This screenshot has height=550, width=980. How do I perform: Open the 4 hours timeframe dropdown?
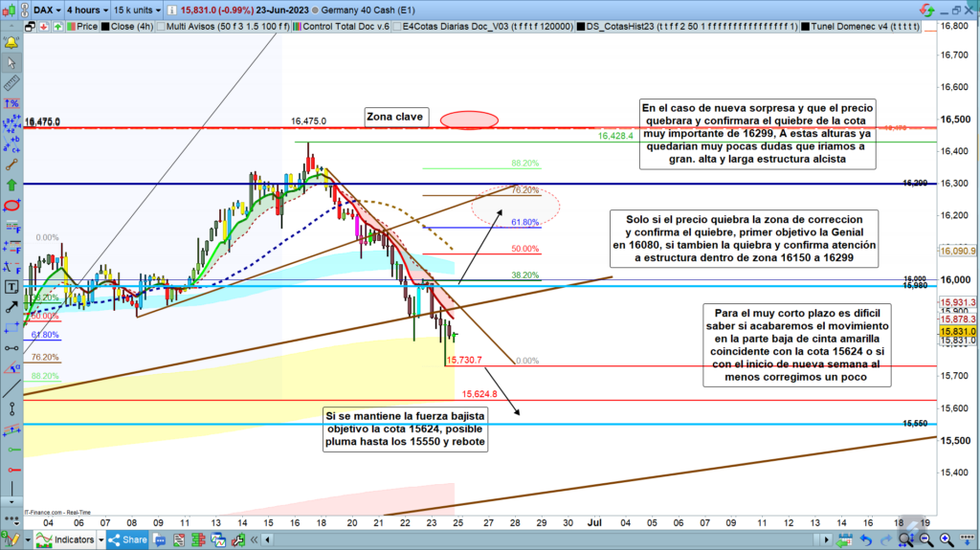(94, 10)
